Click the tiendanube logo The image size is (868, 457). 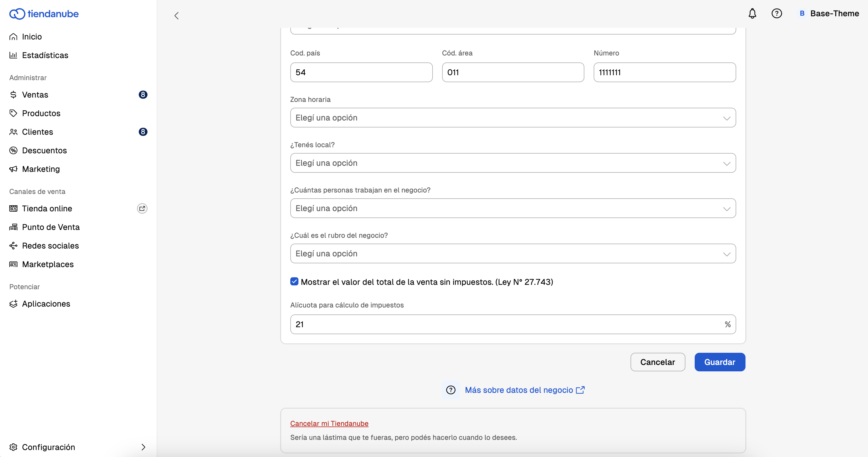tap(44, 14)
